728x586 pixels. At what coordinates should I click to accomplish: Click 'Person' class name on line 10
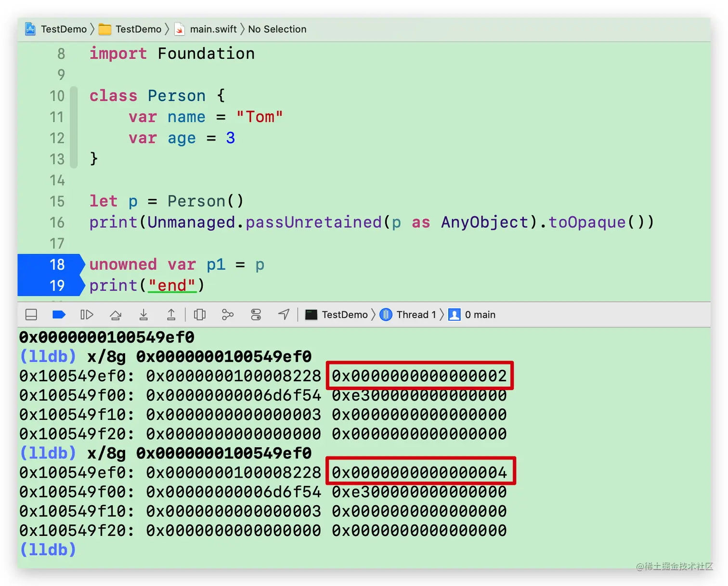tap(177, 96)
